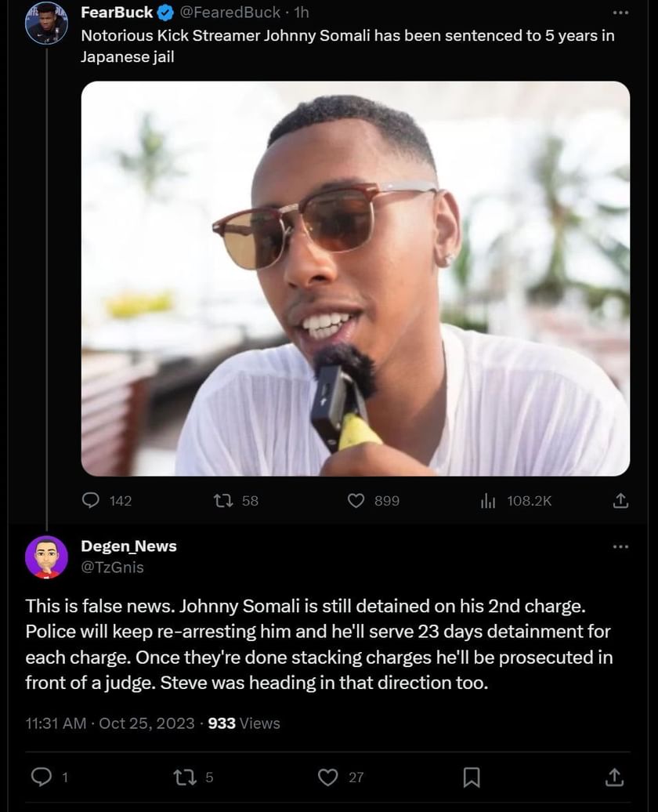This screenshot has height=812, width=658.
Task: Open the more options menu on FearBuck's tweet
Action: tap(620, 13)
